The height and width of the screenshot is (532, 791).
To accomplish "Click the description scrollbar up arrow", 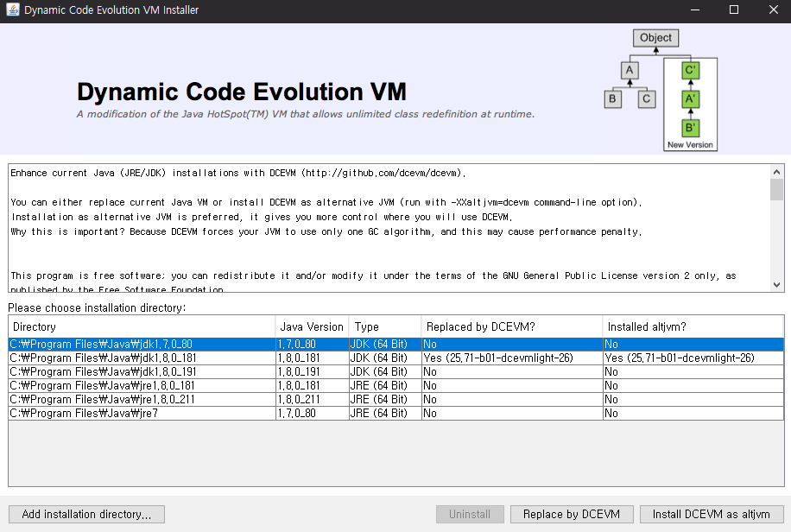I will (x=776, y=172).
